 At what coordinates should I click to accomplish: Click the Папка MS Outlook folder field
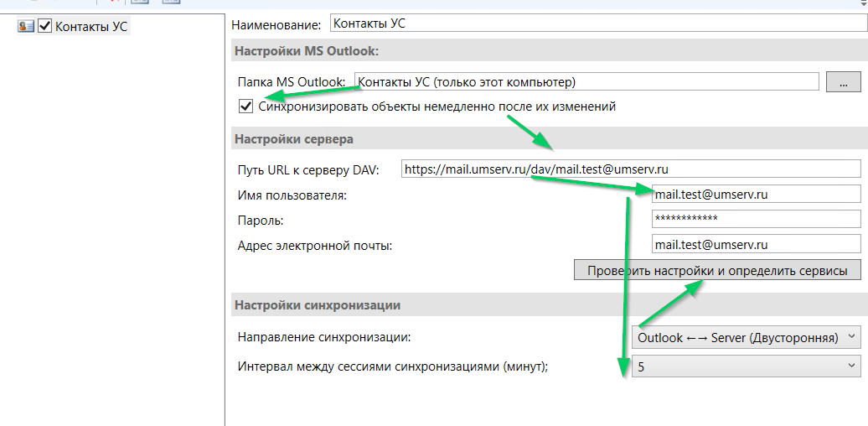[x=586, y=81]
